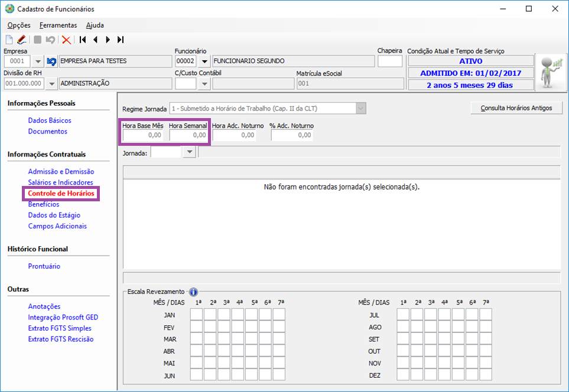569x392 pixels.
Task: Open the Opções menu
Action: tap(19, 25)
